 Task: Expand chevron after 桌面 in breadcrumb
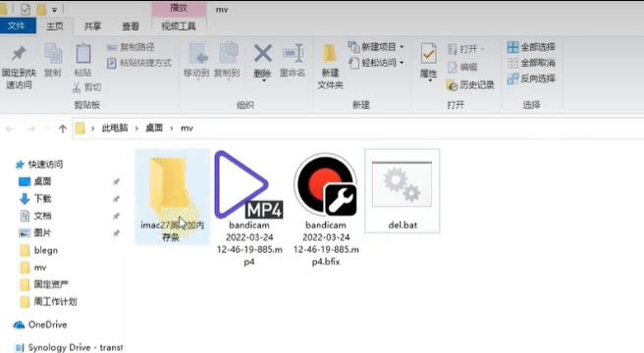pyautogui.click(x=172, y=128)
